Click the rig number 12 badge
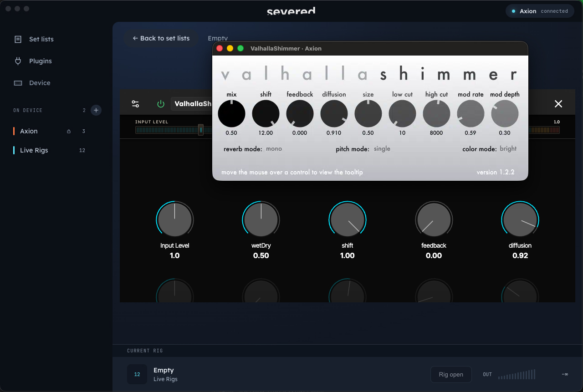This screenshot has width=583, height=392. click(137, 374)
